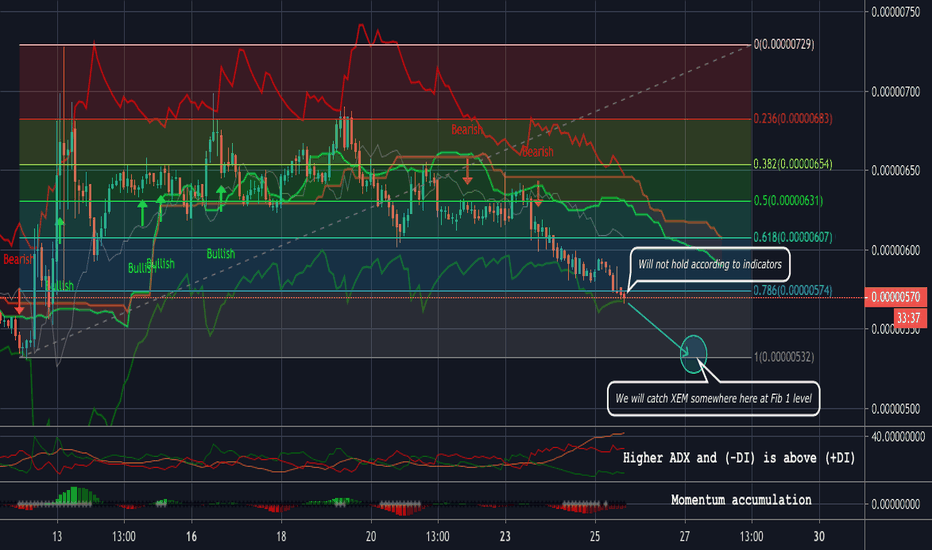Screen dimensions: 932x550
Task: Click date 30 on the time axis
Action: coord(819,536)
